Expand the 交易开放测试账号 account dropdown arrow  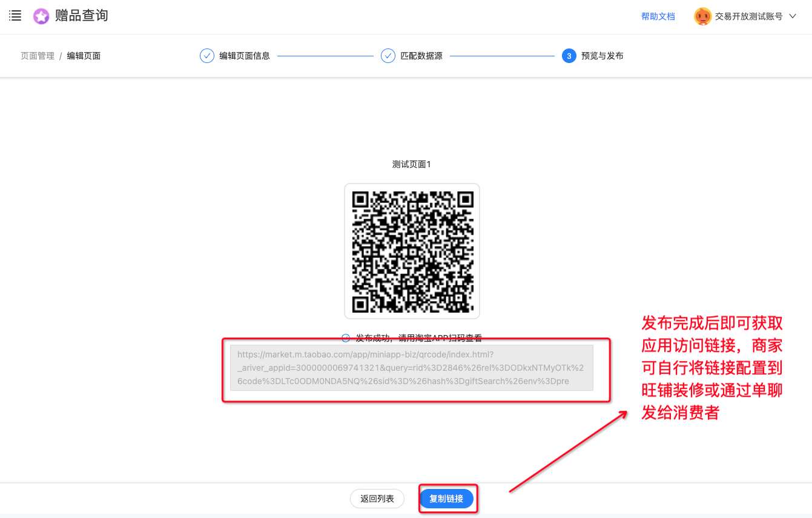[793, 16]
